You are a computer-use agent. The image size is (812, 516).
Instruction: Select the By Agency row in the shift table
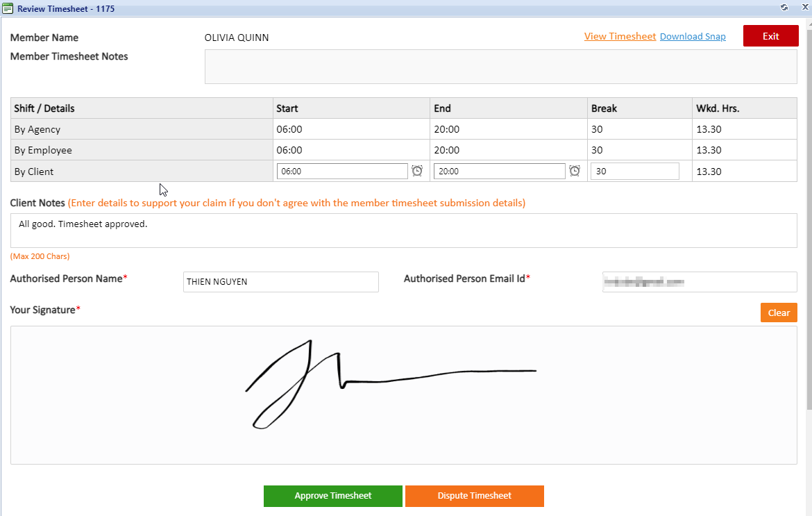tap(139, 129)
